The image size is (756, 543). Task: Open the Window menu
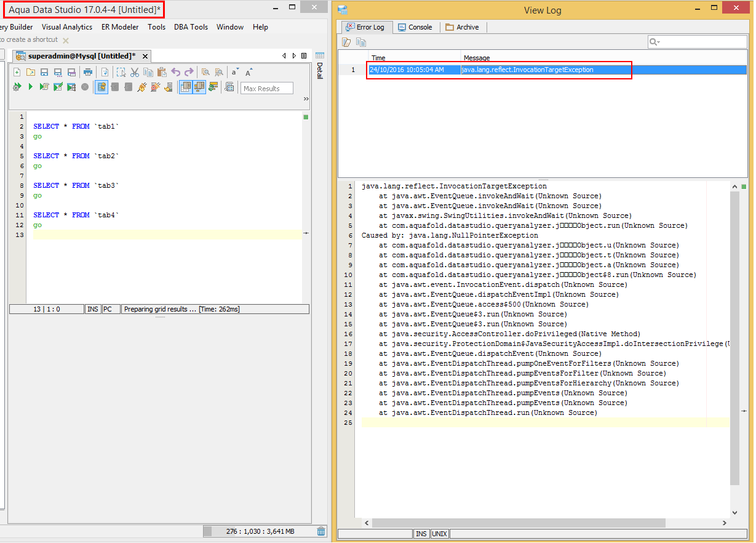pos(230,27)
